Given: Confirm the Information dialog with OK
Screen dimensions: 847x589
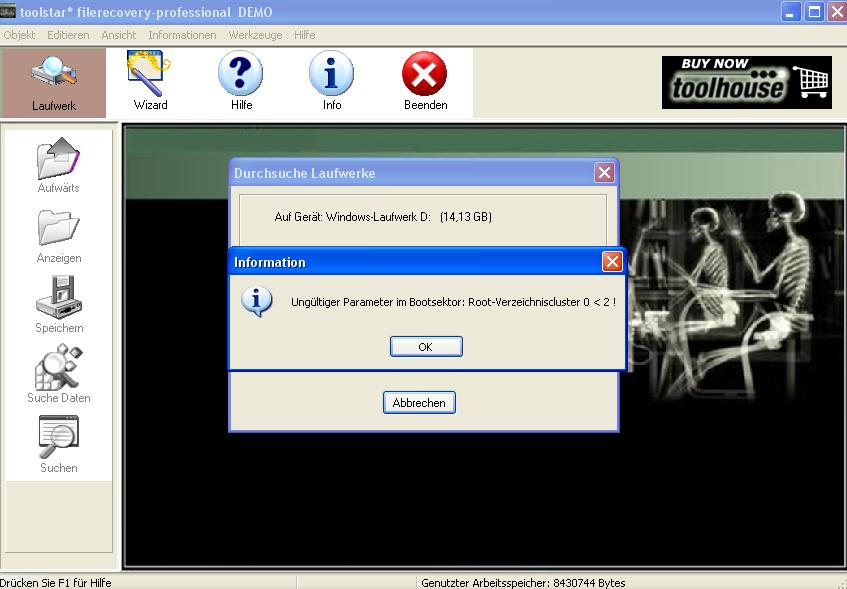Looking at the screenshot, I should [x=426, y=347].
